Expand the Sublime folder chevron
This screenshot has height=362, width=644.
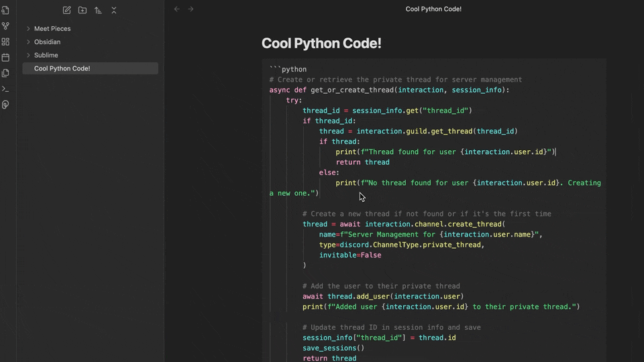(28, 55)
